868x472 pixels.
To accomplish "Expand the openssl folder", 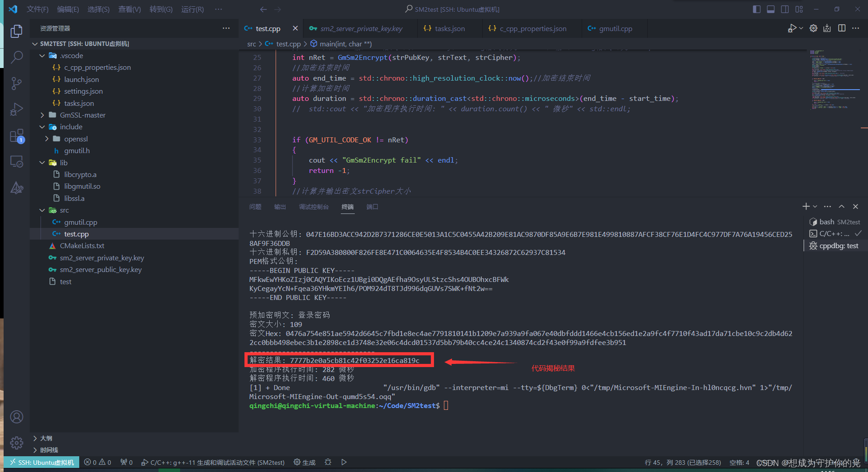I will point(47,139).
